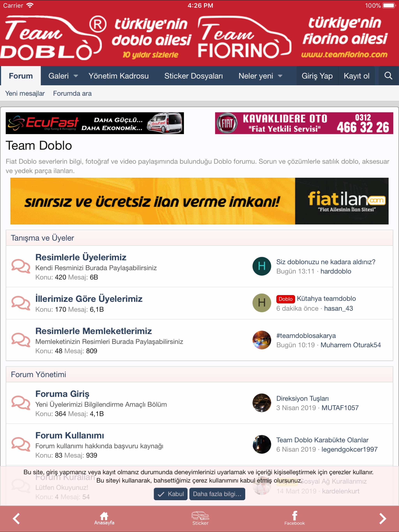Open the Kavaklıdere Oto advertisement banner
Image resolution: width=399 pixels, height=532 pixels.
click(304, 123)
